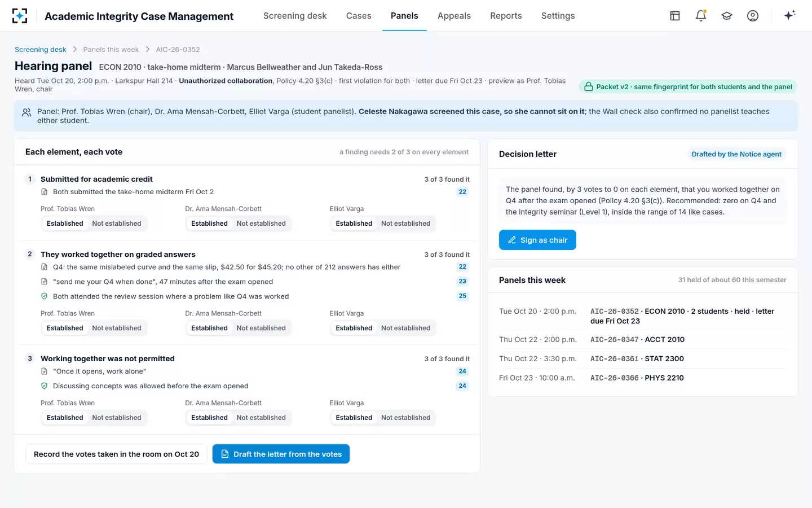This screenshot has height=508, width=812.
Task: Click the packet lock icon
Action: (589, 87)
